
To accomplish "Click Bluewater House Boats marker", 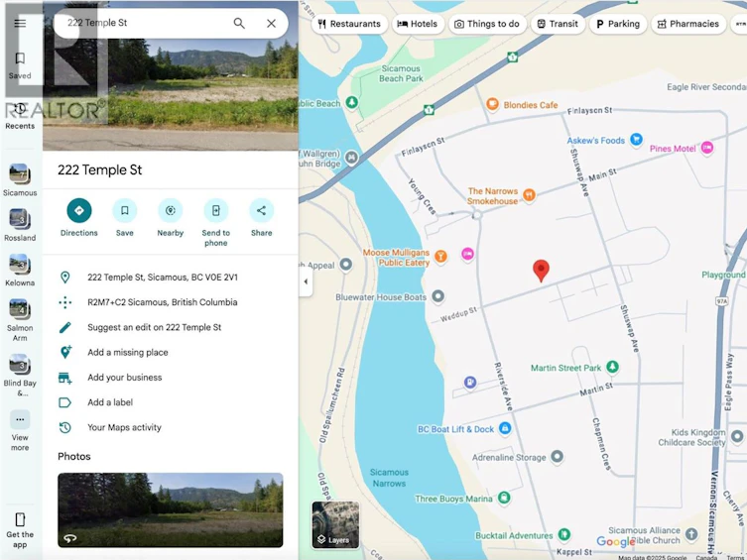I will coord(437,296).
